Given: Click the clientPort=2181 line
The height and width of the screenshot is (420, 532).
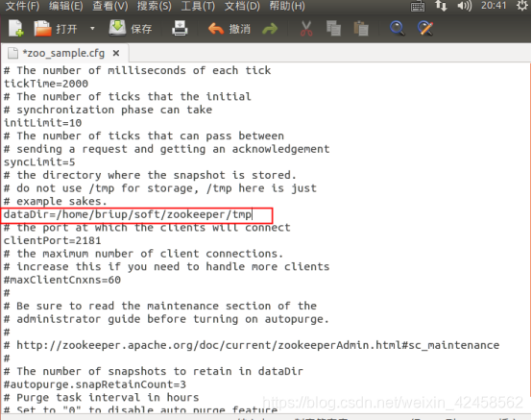Looking at the screenshot, I should pyautogui.click(x=52, y=240).
